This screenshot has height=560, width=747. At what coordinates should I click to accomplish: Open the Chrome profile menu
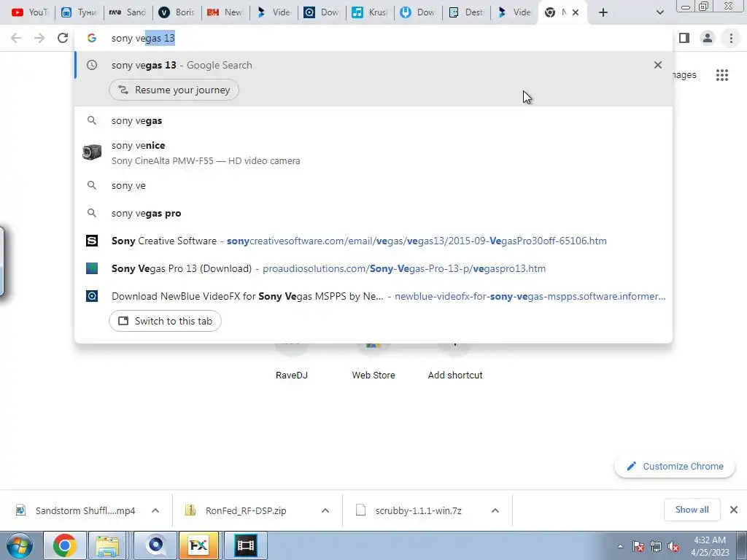tap(708, 38)
